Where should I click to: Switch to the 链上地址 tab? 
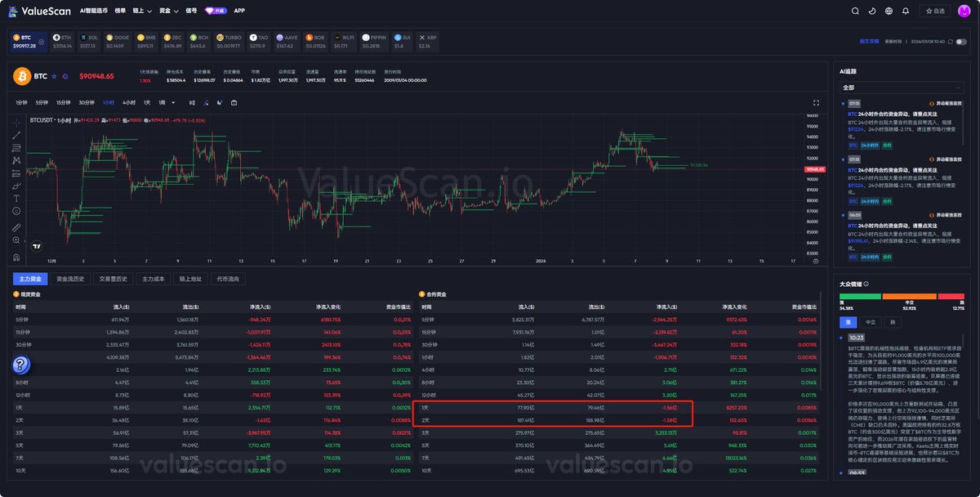191,279
